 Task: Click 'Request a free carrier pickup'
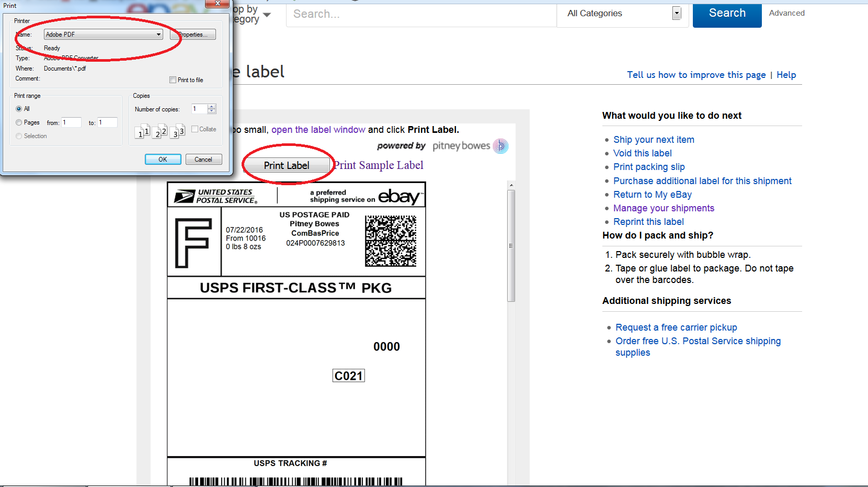pos(676,327)
